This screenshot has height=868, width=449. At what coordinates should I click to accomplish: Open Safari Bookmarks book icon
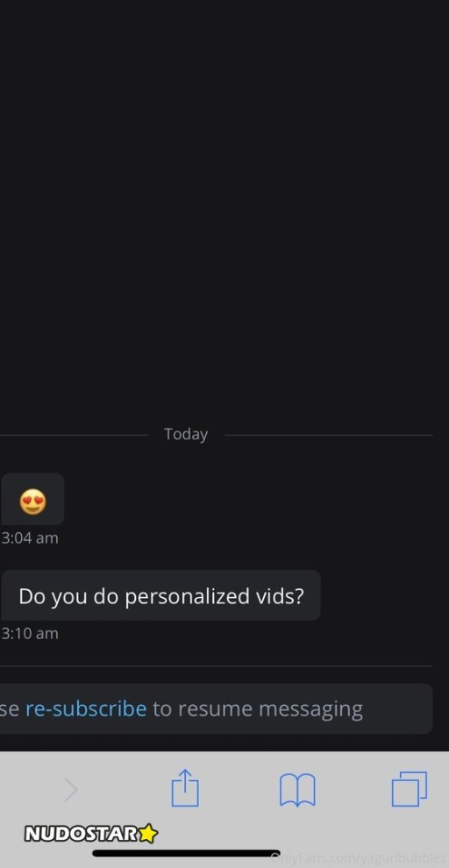pos(297,790)
